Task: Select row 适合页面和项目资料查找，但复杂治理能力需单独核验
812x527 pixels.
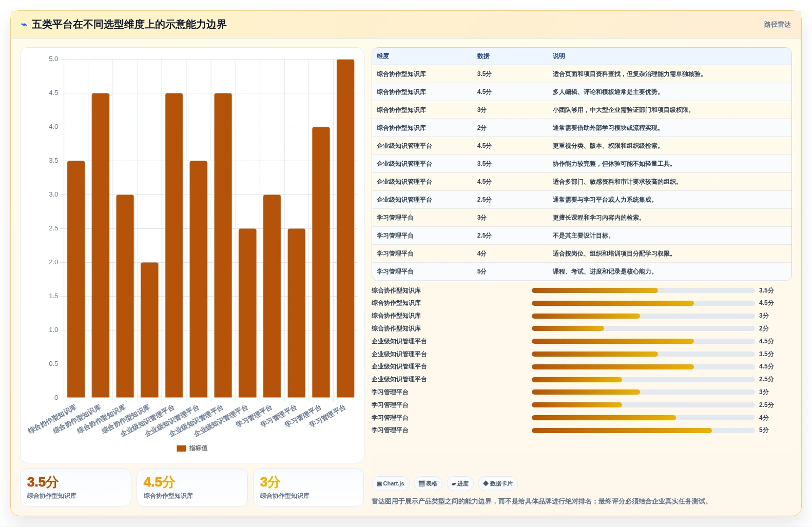Action: 582,74
